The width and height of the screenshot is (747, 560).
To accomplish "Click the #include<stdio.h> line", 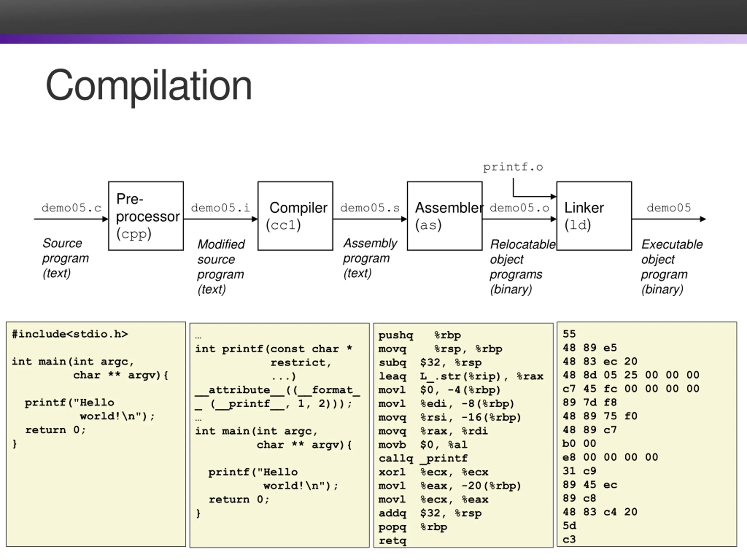I will (70, 334).
